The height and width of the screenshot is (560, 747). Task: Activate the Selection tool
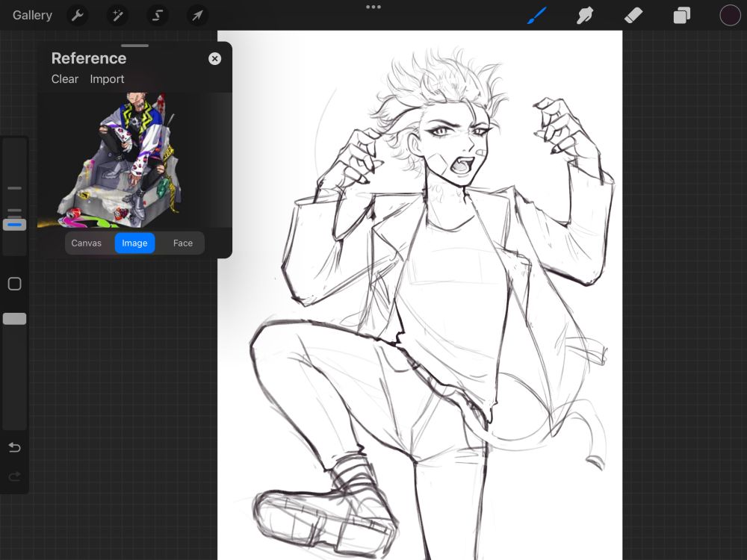pos(158,15)
